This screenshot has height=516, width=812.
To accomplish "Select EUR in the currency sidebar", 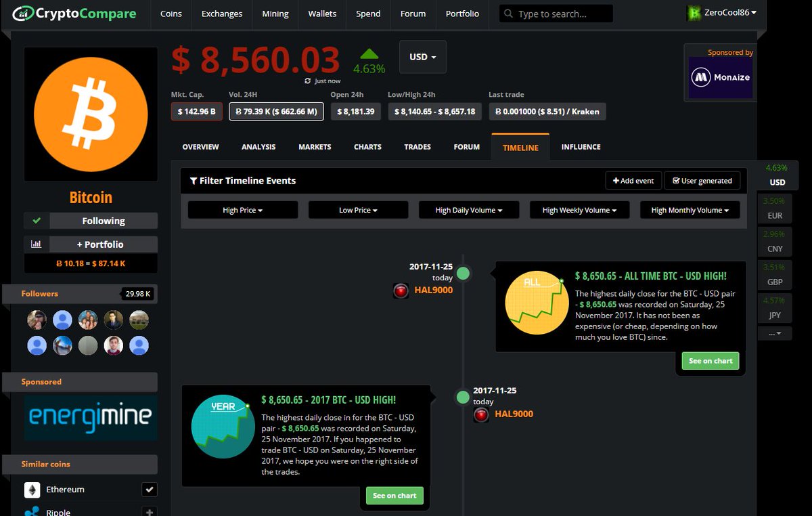I will tap(775, 209).
